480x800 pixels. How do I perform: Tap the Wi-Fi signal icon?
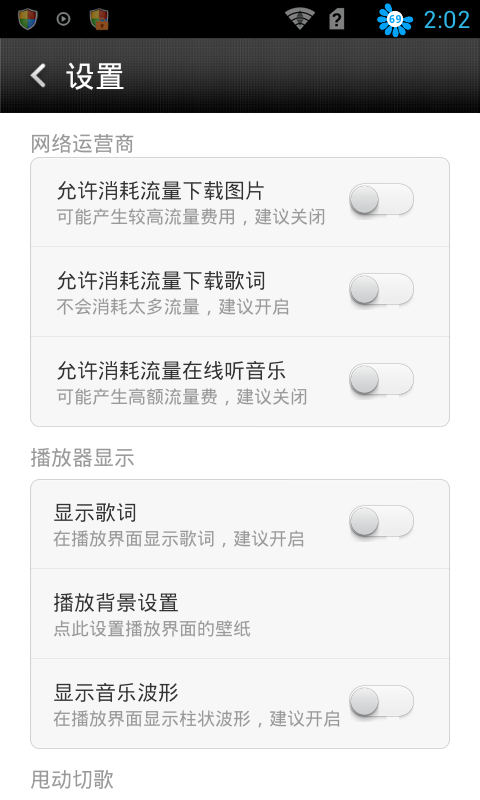pyautogui.click(x=299, y=19)
